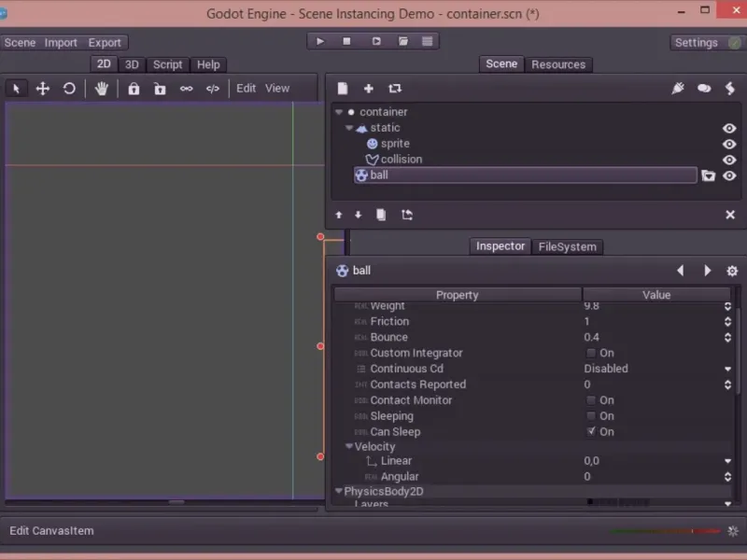
Task: Collapse the static node children
Action: click(x=348, y=128)
